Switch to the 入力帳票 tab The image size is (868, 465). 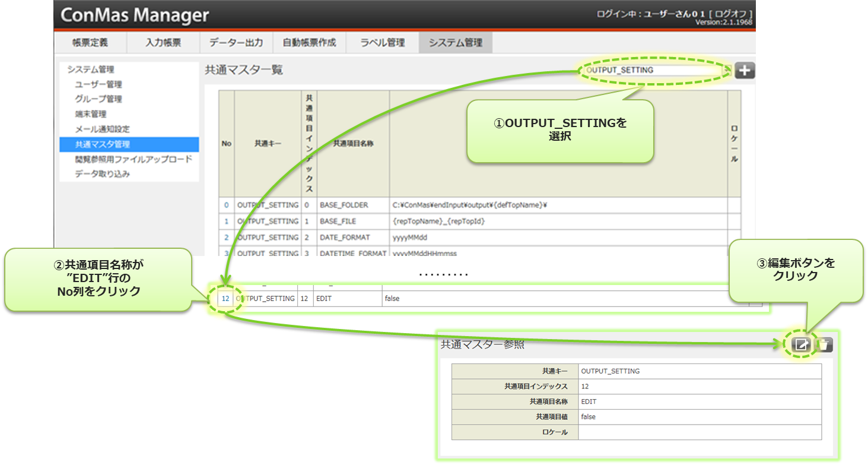163,43
